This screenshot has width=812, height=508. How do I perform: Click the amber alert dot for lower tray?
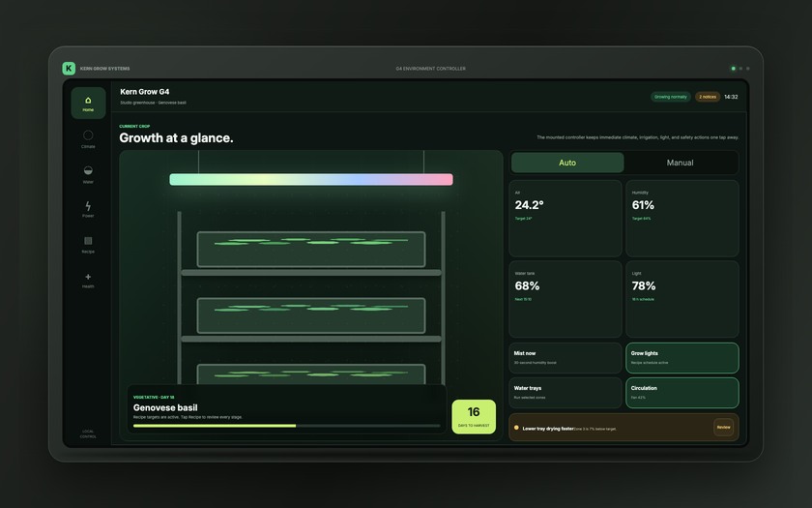[516, 428]
